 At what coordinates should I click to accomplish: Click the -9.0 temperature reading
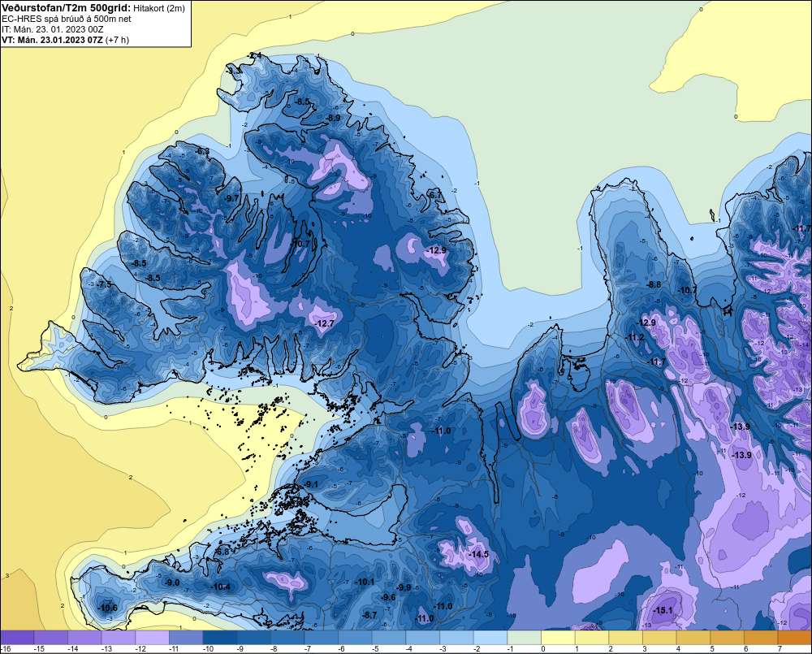click(172, 583)
